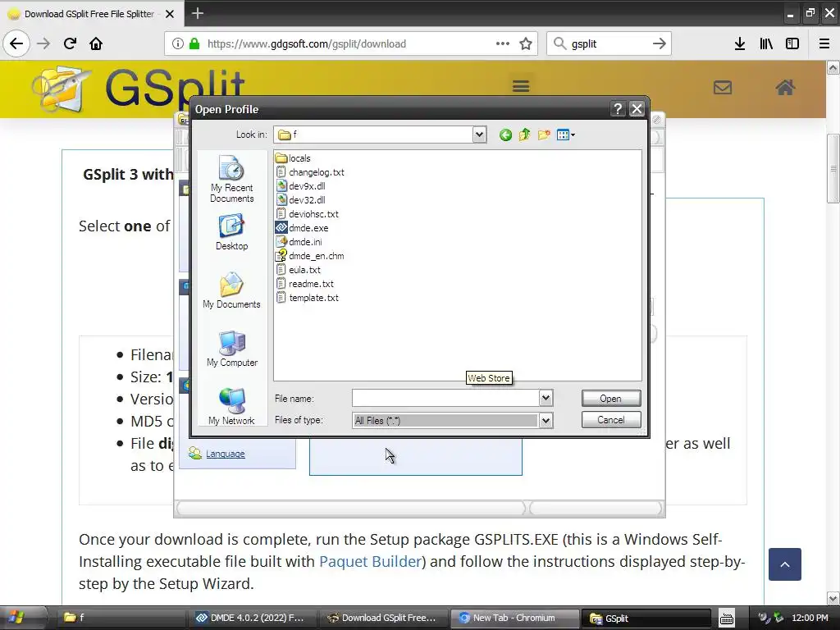Click the green padlock in address bar
Image resolution: width=840 pixels, height=630 pixels.
[x=194, y=43]
